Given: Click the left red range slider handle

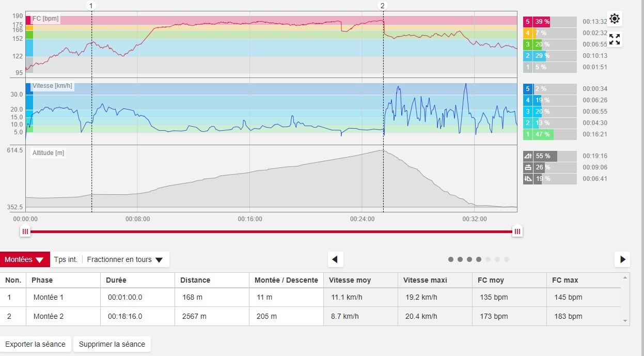Looking at the screenshot, I should coord(26,232).
